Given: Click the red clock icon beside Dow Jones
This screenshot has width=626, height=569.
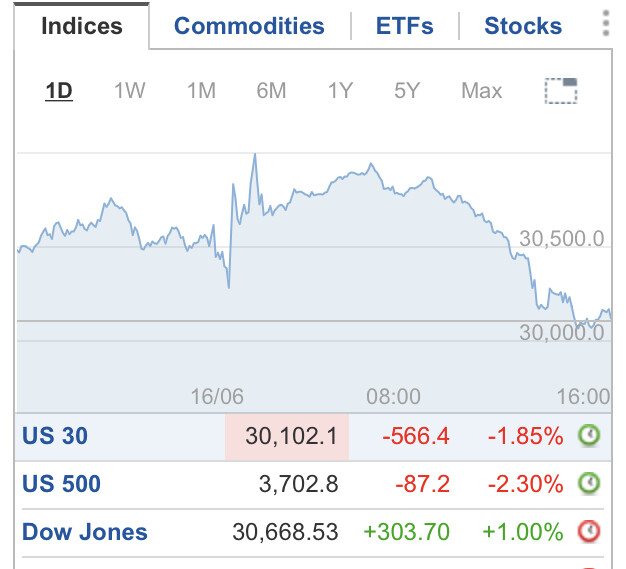Looking at the screenshot, I should (590, 532).
